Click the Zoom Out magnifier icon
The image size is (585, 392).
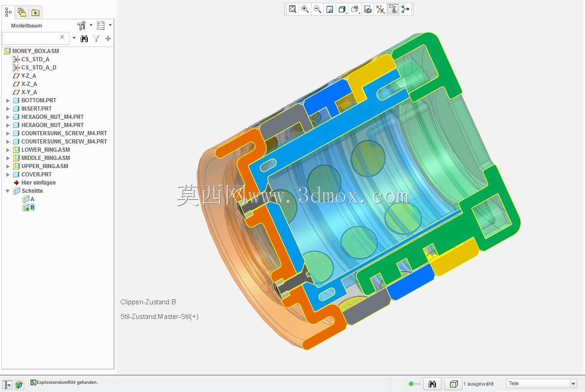pyautogui.click(x=317, y=9)
